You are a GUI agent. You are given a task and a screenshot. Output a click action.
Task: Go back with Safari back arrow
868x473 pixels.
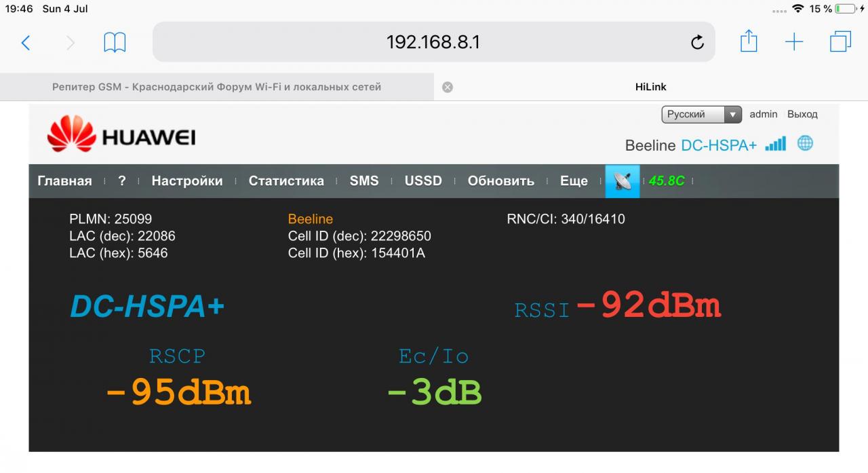(25, 43)
